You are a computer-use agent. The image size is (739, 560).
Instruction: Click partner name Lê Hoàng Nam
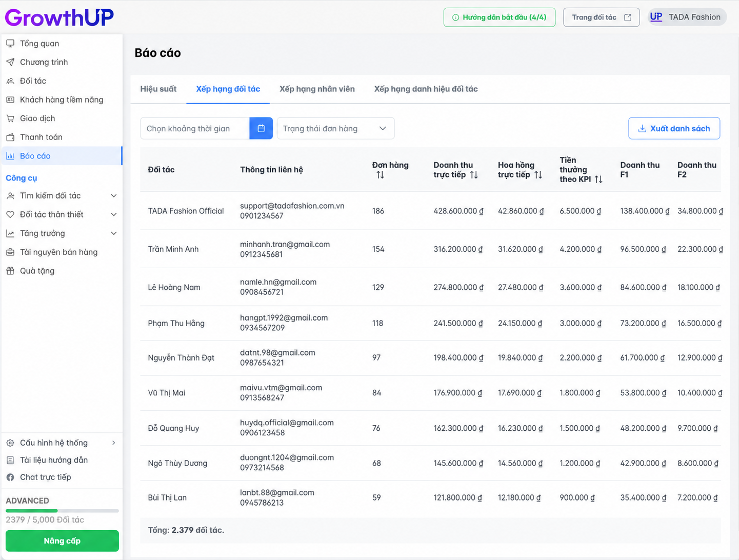pyautogui.click(x=174, y=287)
